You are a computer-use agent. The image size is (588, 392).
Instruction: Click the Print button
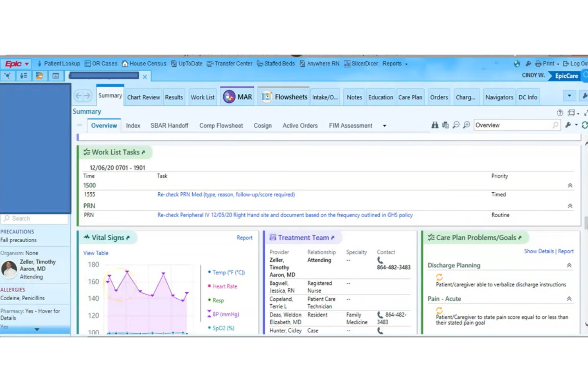coord(544,64)
